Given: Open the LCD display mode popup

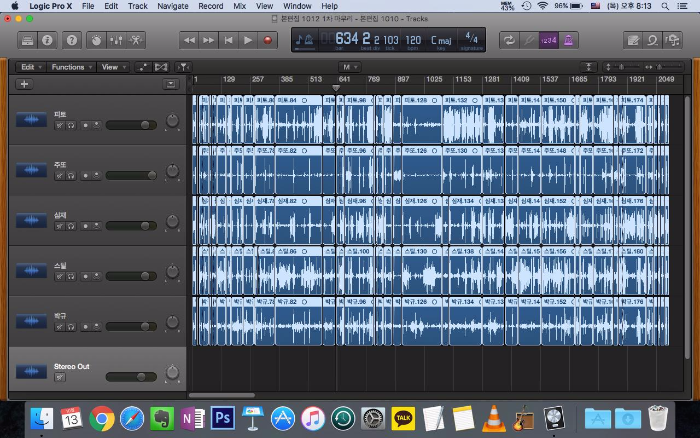Looking at the screenshot, I should click(305, 40).
